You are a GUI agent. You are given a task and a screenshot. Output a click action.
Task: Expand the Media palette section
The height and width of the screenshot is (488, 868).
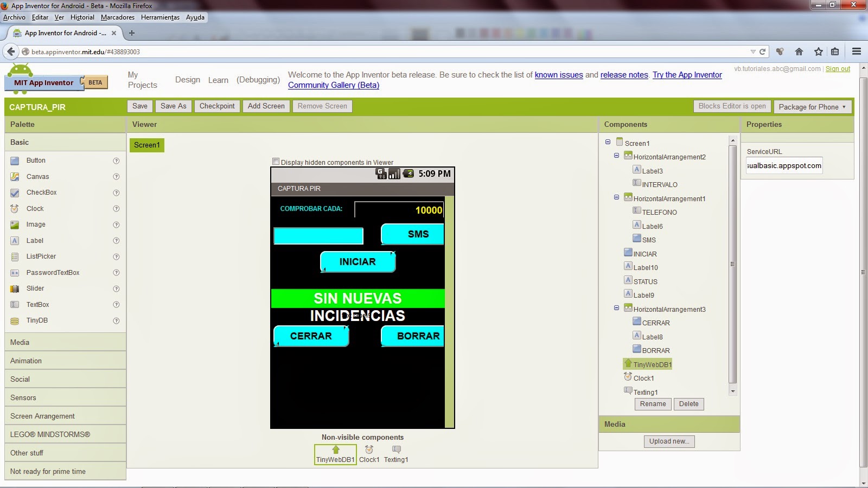[65, 342]
